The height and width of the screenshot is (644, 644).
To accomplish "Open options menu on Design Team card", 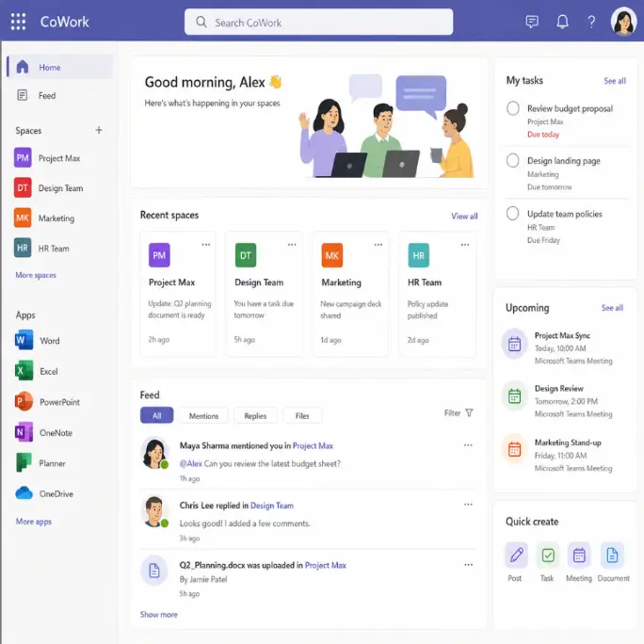I will [292, 245].
